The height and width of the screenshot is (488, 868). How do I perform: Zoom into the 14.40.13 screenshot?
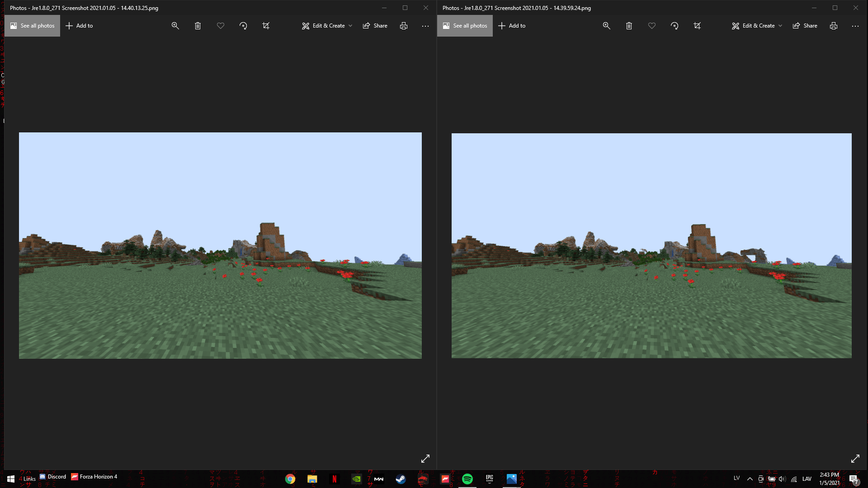175,26
